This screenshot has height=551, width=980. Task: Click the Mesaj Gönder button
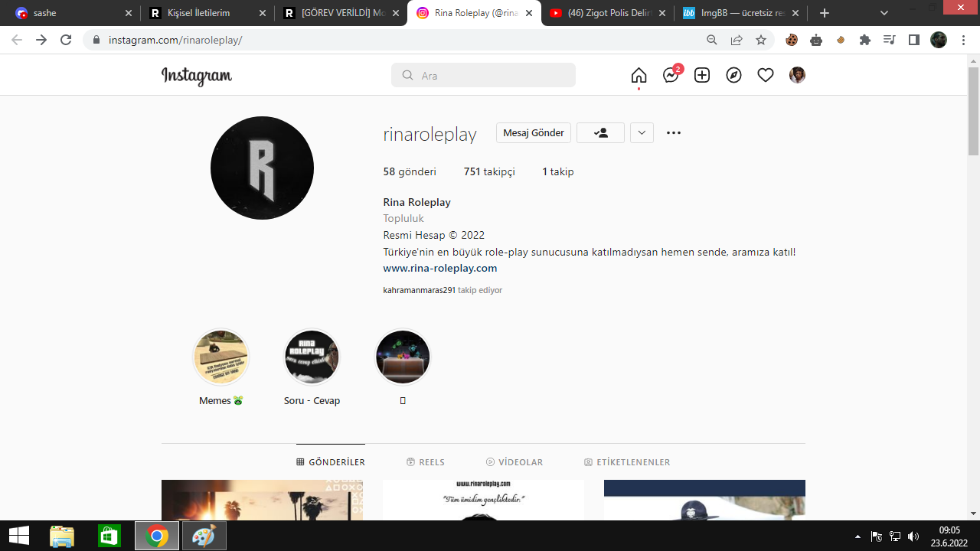tap(534, 132)
